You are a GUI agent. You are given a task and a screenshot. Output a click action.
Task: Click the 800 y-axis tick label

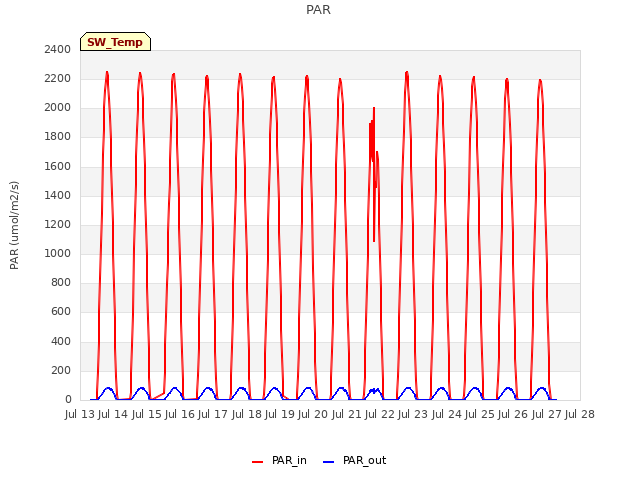61,282
